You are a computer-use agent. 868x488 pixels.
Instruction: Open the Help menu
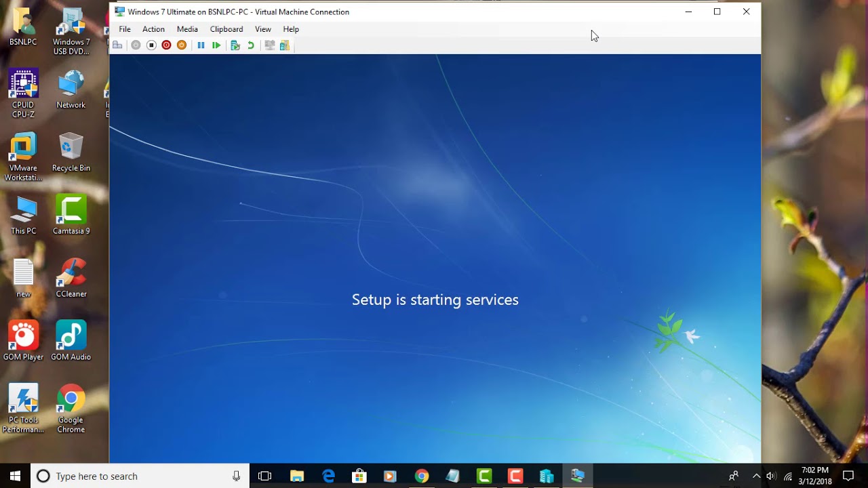291,29
